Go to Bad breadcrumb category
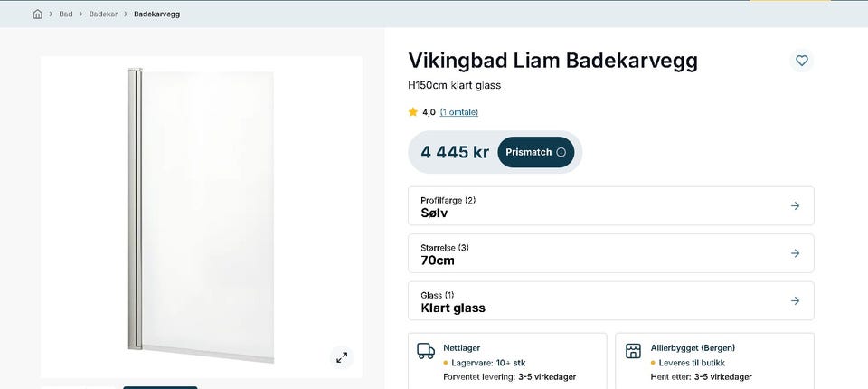This screenshot has width=868, height=389. pyautogui.click(x=66, y=14)
